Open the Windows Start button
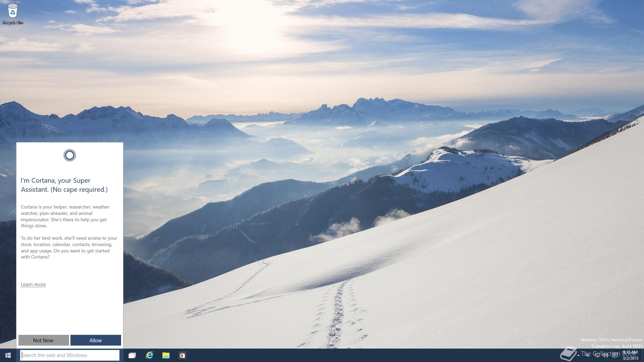The image size is (644, 362). (8, 355)
